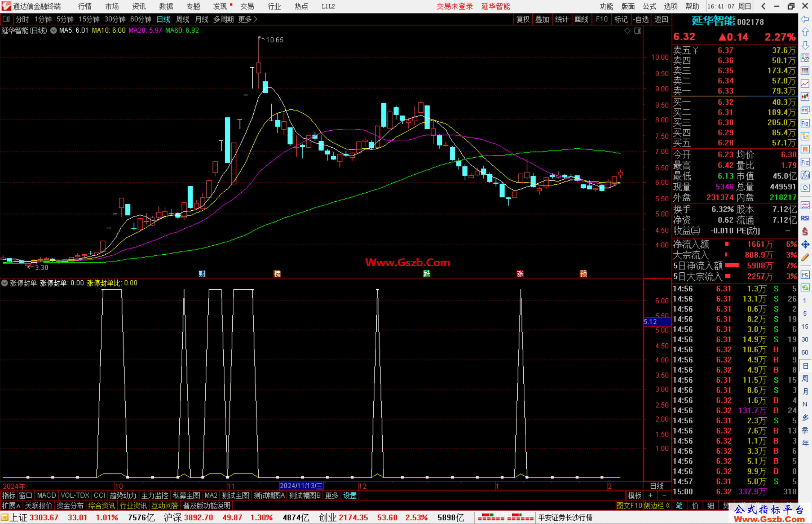
Task: Expand the 更多 period options
Action: [248, 19]
